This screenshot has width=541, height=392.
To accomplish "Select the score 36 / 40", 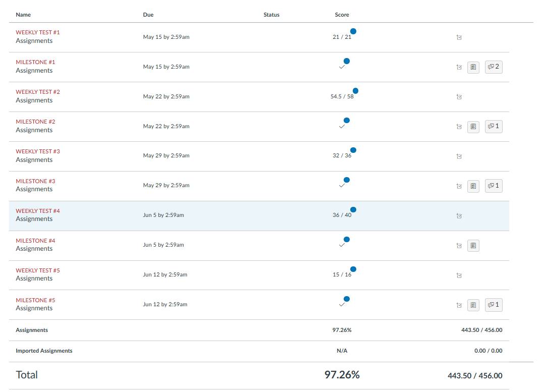I will 342,215.
